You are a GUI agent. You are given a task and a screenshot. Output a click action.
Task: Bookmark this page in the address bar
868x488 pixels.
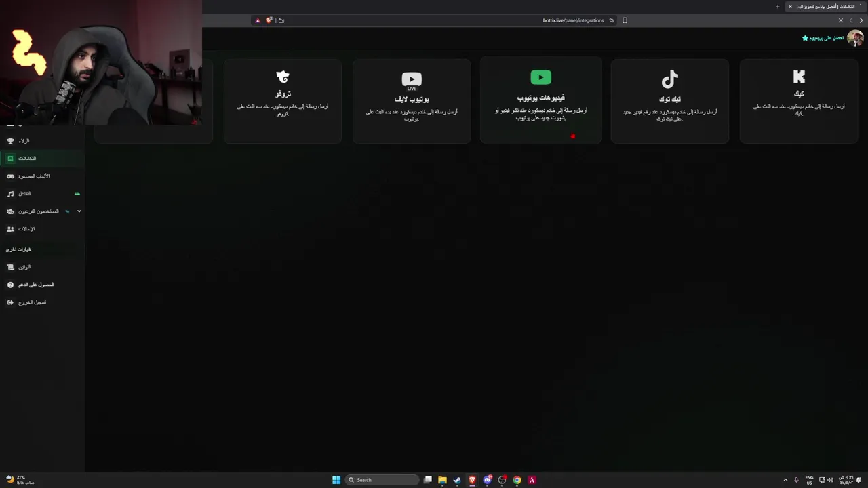coord(625,20)
